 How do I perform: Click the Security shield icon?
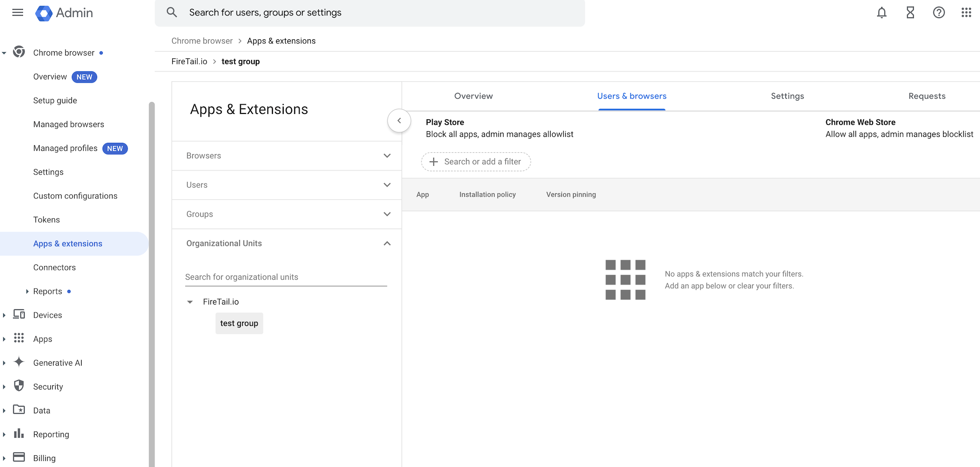(19, 386)
